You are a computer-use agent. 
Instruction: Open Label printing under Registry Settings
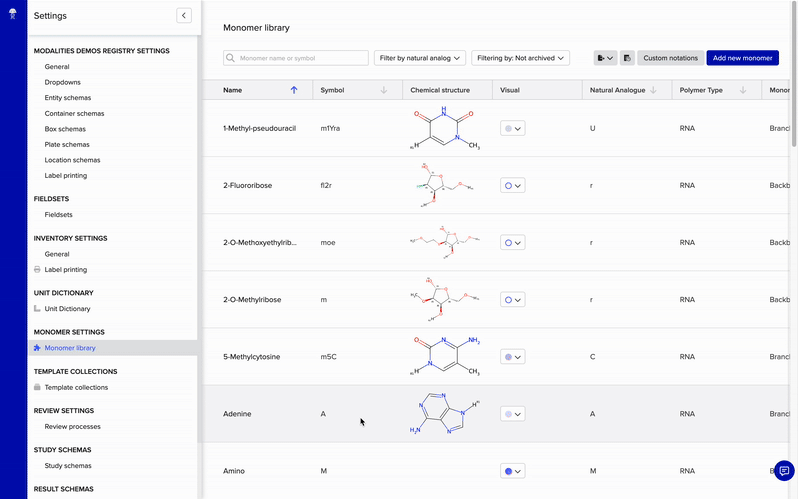[66, 176]
